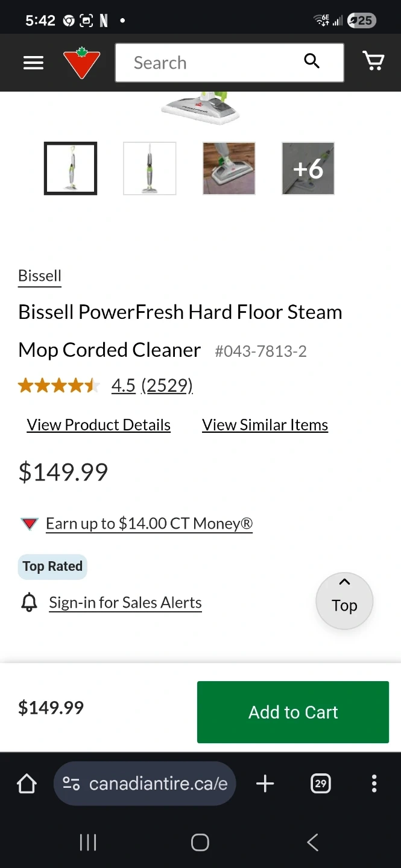Show the 29 open tabs switcher
This screenshot has width=401, height=868.
tap(320, 784)
